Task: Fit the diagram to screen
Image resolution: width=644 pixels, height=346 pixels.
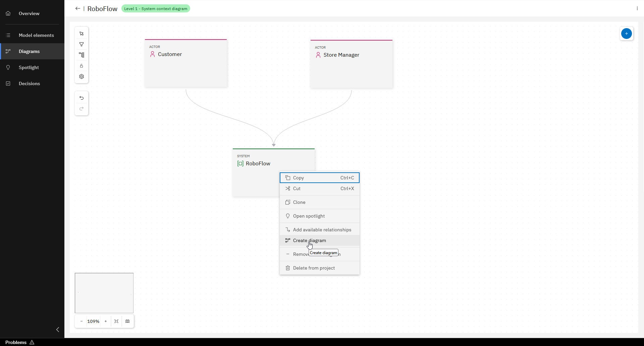Action: point(116,321)
